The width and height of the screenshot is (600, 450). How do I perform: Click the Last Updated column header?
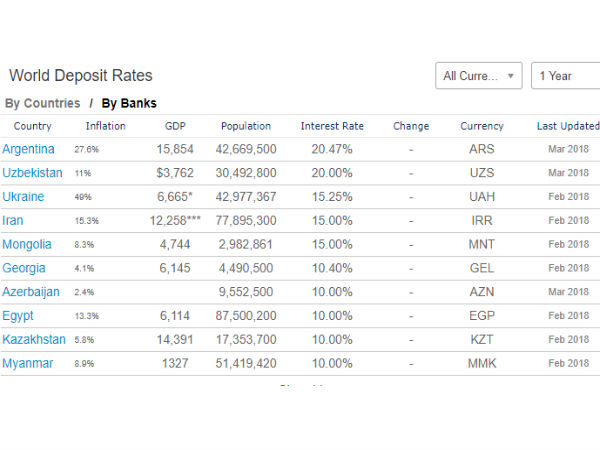(x=567, y=126)
